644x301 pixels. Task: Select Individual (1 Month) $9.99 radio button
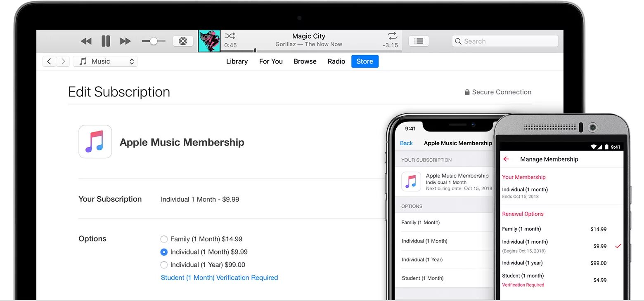click(164, 252)
